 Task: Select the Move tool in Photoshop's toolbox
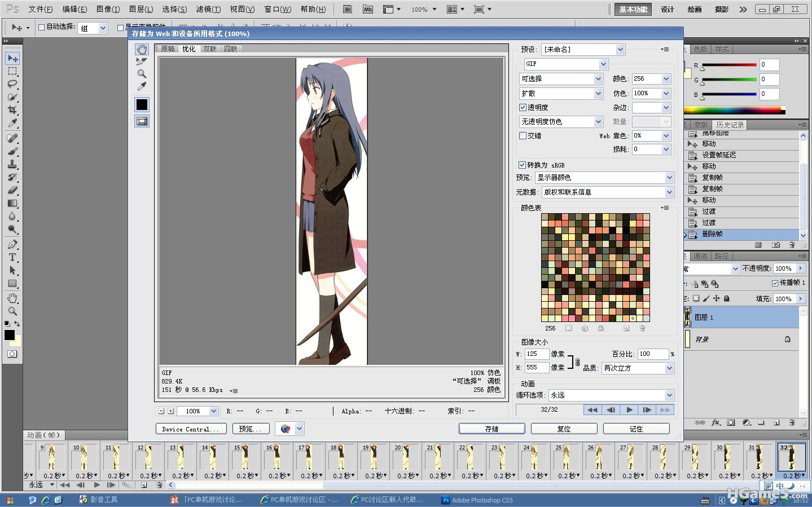(12, 59)
